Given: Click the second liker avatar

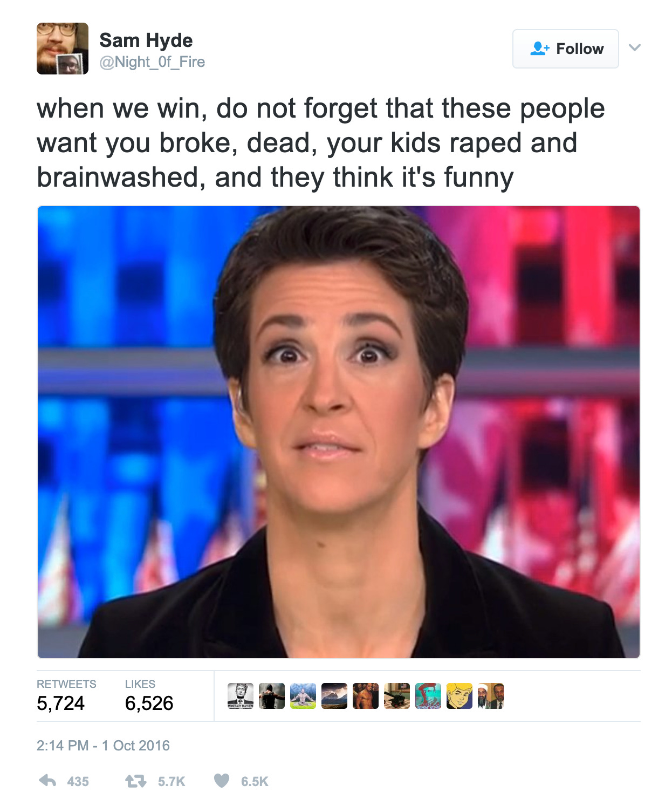Looking at the screenshot, I should [272, 696].
